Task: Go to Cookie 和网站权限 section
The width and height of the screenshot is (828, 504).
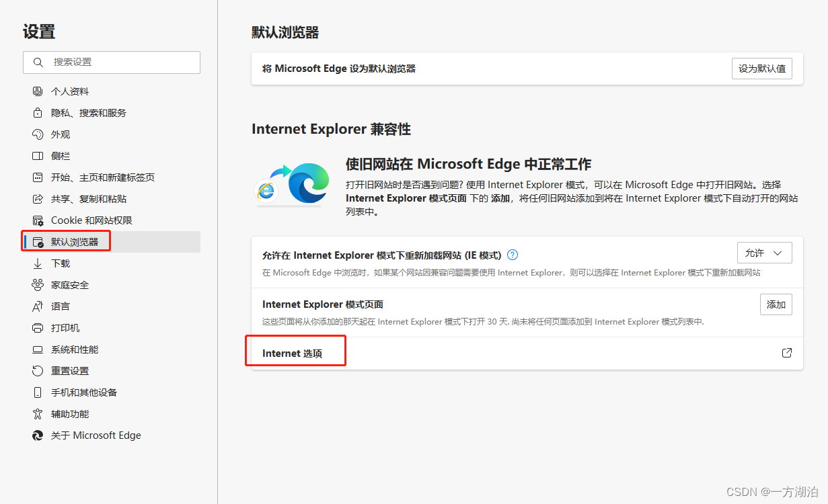Action: coord(112,220)
